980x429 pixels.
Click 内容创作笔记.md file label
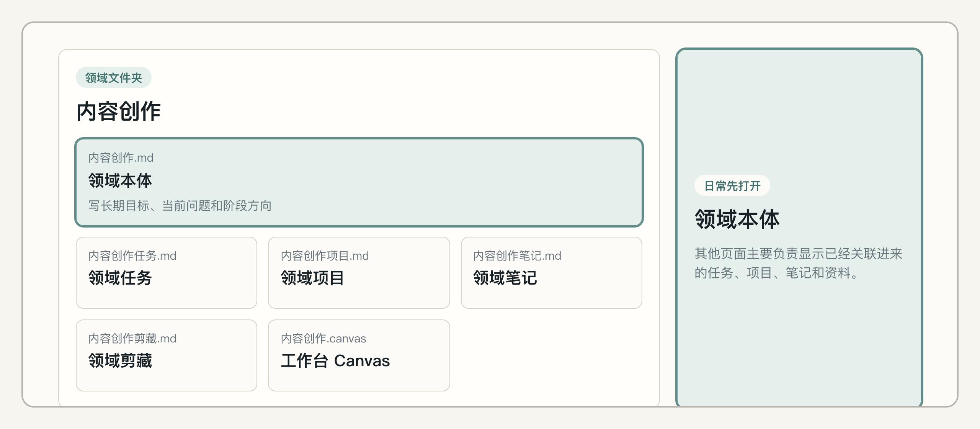[x=517, y=256]
